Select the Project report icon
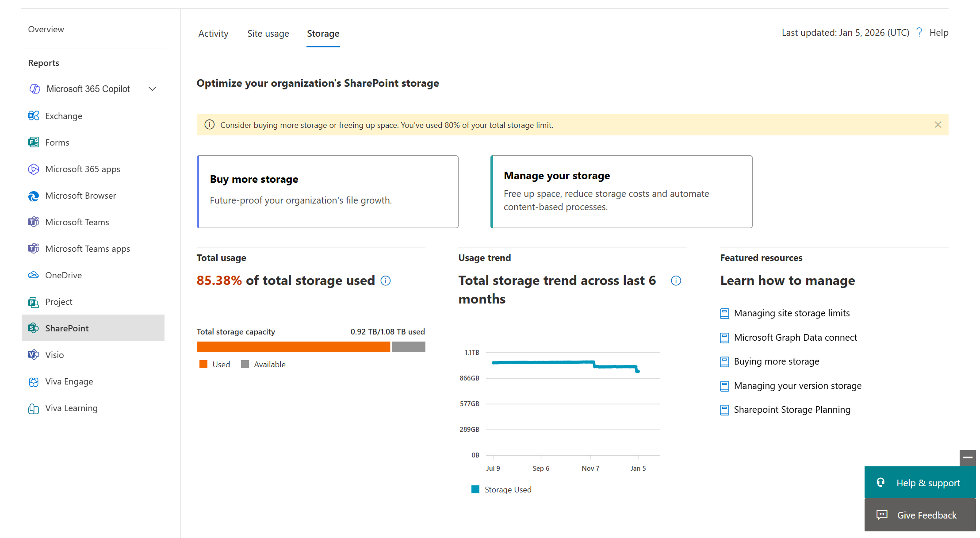This screenshot has width=980, height=538. pyautogui.click(x=34, y=301)
